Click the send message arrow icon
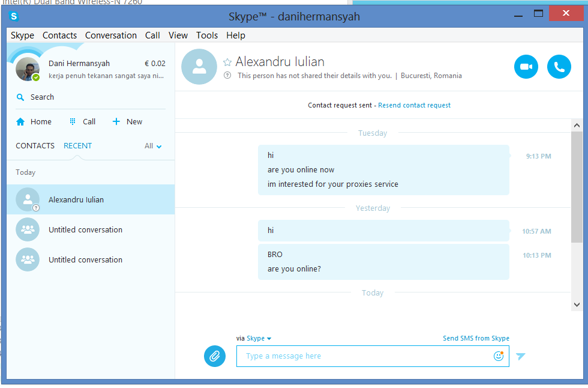Viewport: 588px width, 388px height. click(521, 356)
